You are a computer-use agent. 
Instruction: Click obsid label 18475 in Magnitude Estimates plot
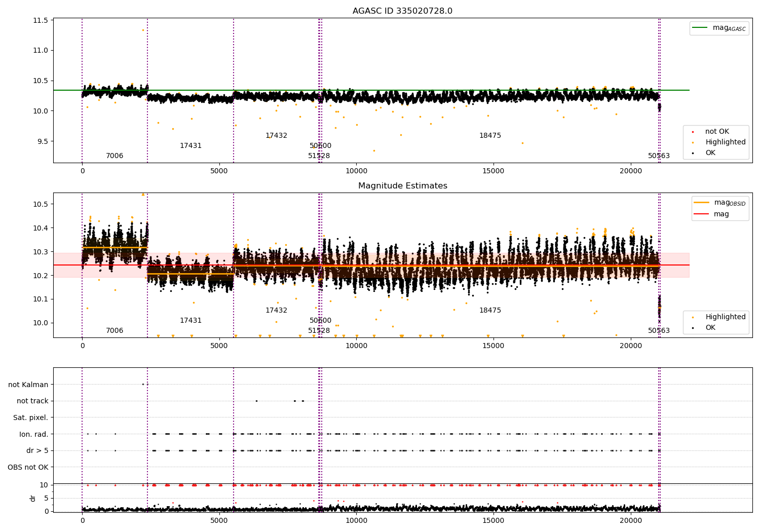pos(490,311)
